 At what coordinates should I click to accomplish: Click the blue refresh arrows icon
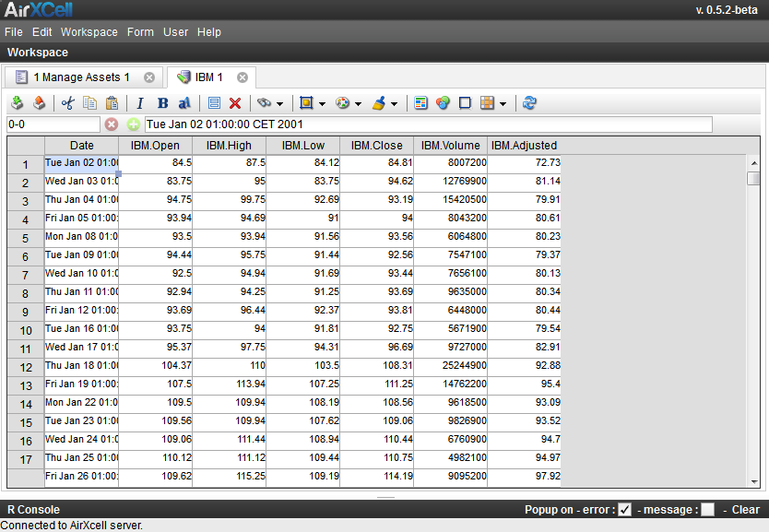coord(529,103)
